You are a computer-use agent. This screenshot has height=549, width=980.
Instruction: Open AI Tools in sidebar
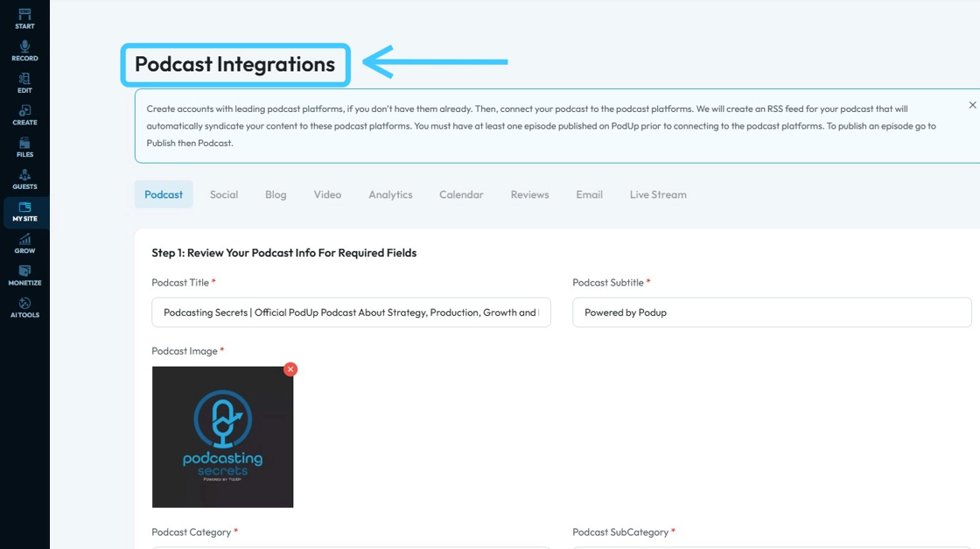tap(24, 307)
